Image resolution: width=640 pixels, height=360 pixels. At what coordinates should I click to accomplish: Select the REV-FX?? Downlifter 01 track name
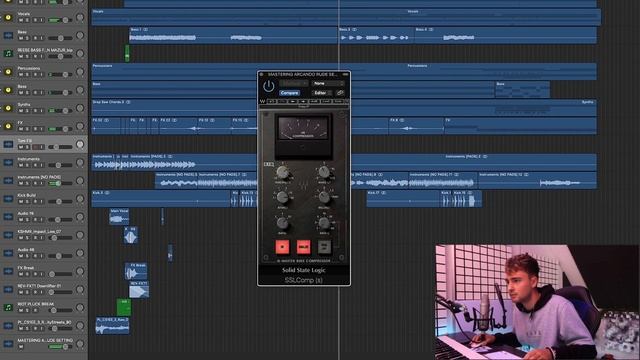point(39,286)
